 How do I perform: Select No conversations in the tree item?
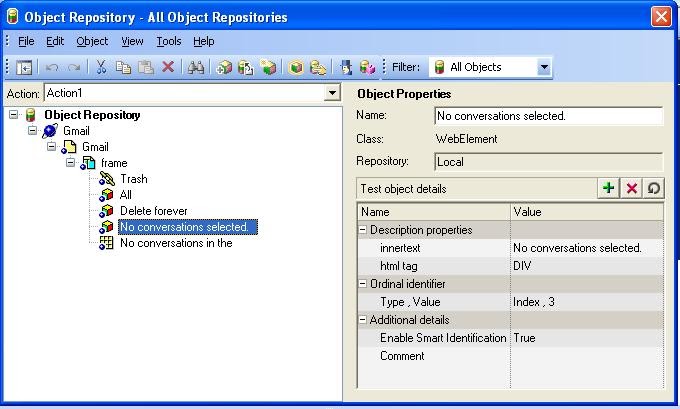(176, 243)
